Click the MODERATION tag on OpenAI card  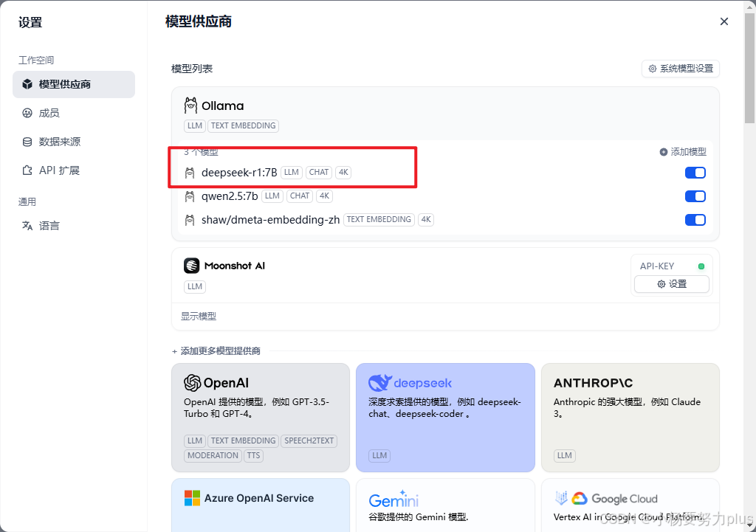tap(213, 455)
